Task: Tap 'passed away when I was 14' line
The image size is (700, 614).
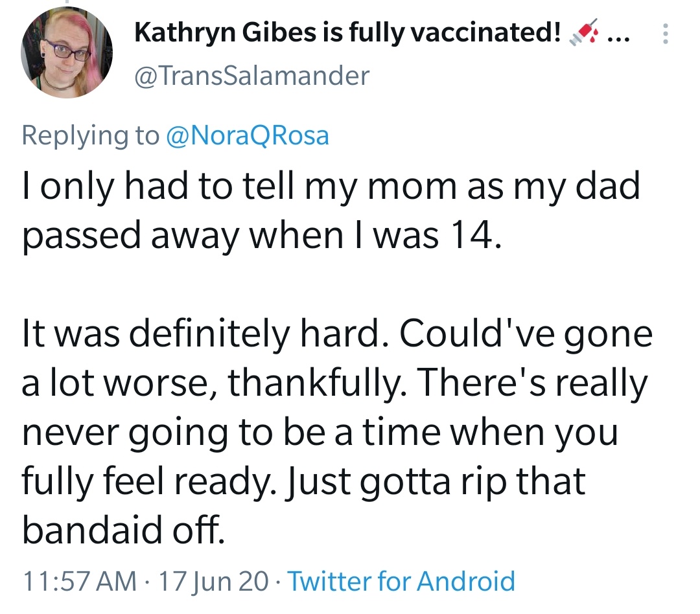Action: pyautogui.click(x=262, y=236)
